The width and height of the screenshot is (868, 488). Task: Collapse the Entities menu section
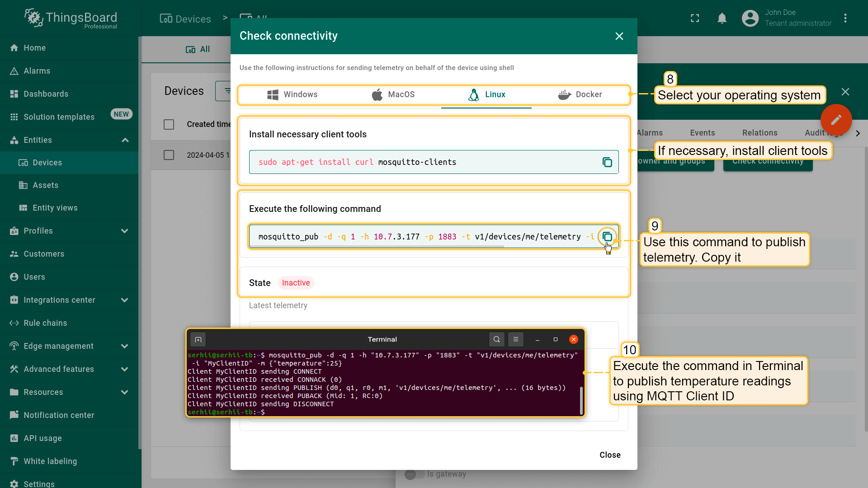pos(125,140)
